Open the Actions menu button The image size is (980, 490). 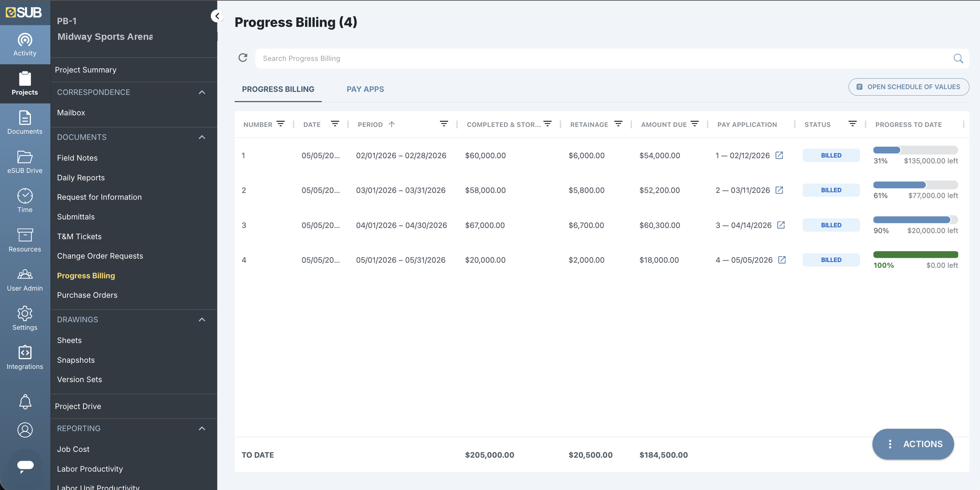click(x=913, y=444)
